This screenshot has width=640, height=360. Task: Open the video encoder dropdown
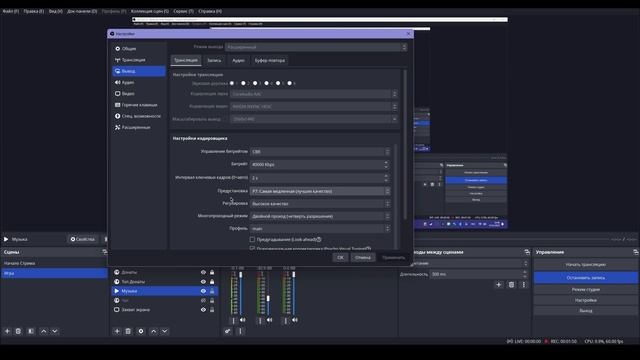pyautogui.click(x=314, y=107)
